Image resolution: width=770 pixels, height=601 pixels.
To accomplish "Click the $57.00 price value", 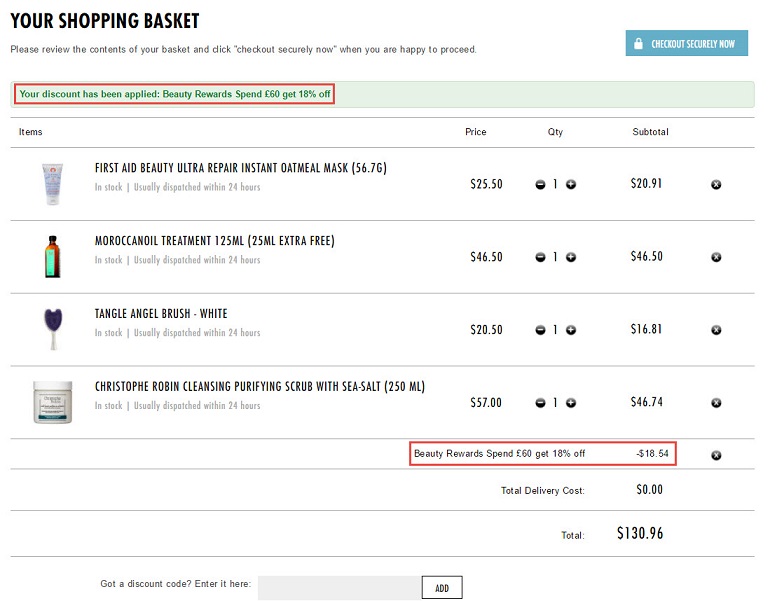I will pyautogui.click(x=486, y=403).
